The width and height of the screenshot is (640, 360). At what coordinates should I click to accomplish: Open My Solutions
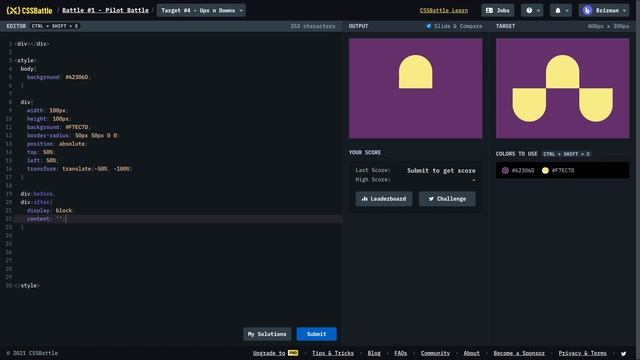click(267, 334)
